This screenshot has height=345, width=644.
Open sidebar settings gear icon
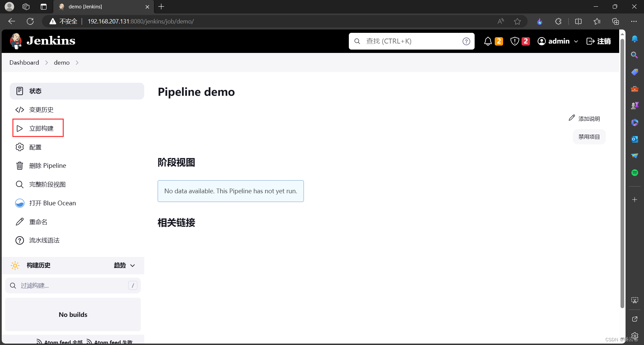click(x=635, y=335)
